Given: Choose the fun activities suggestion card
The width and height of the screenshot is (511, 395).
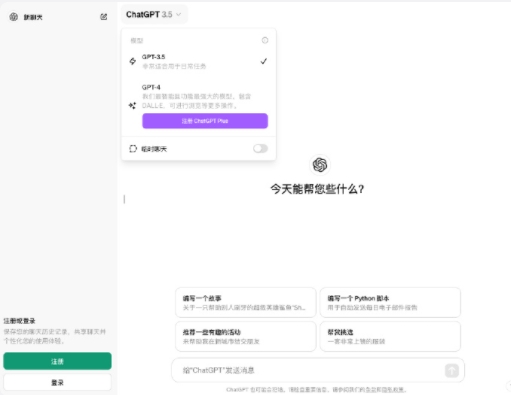Looking at the screenshot, I should pyautogui.click(x=246, y=336).
